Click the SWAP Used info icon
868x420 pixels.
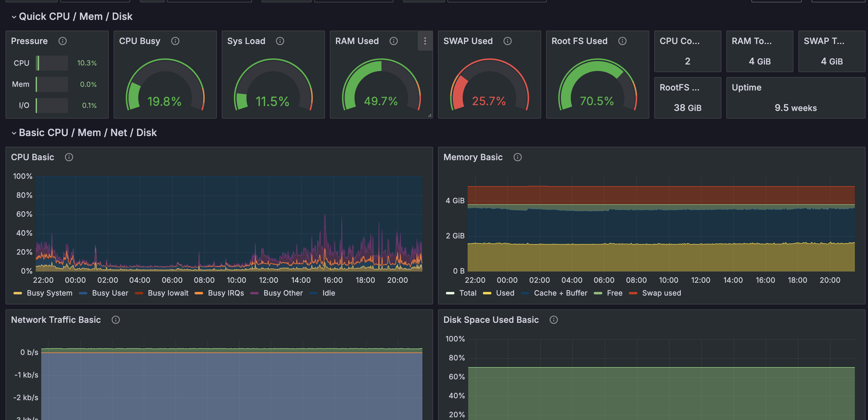tap(508, 41)
